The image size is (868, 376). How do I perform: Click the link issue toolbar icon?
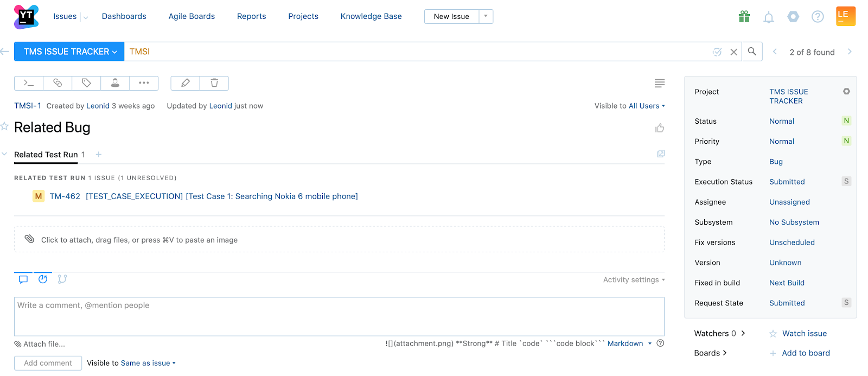58,83
